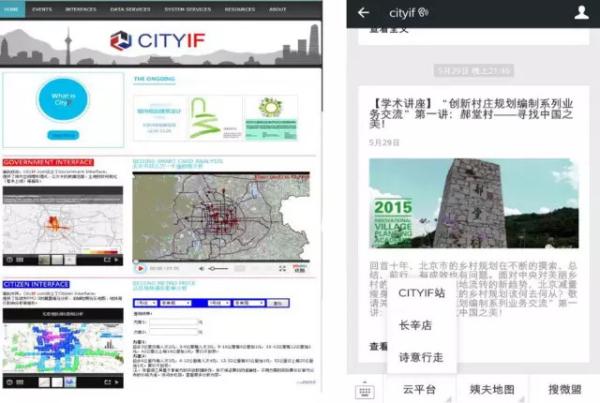Choose 长辛店 from the popup menu
Image resolution: width=600 pixels, height=403 pixels.
(x=416, y=325)
